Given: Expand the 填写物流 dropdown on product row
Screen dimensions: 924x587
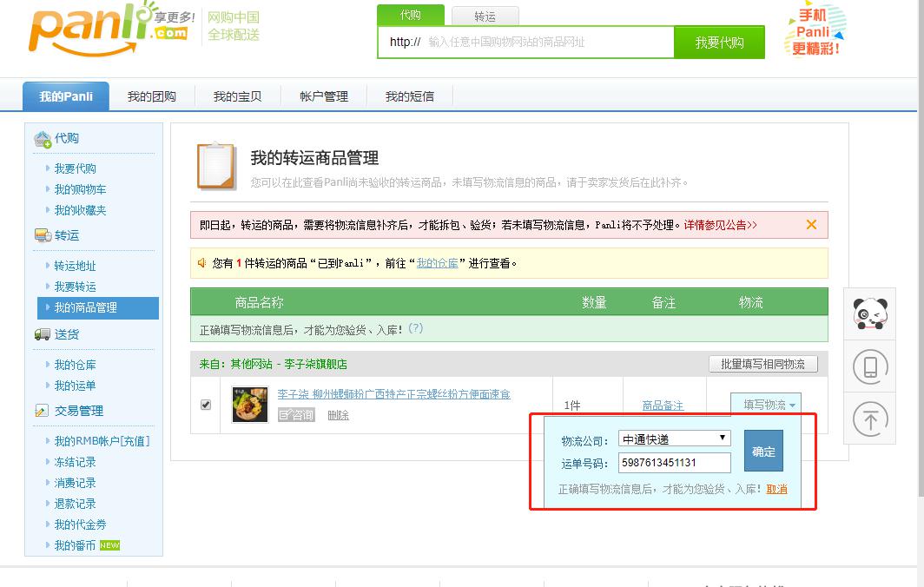Looking at the screenshot, I should pyautogui.click(x=764, y=405).
